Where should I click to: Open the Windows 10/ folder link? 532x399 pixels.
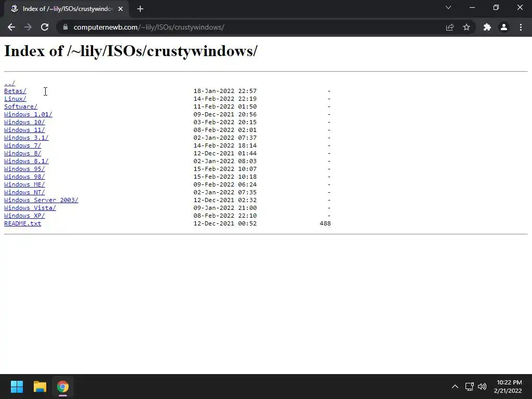(24, 122)
